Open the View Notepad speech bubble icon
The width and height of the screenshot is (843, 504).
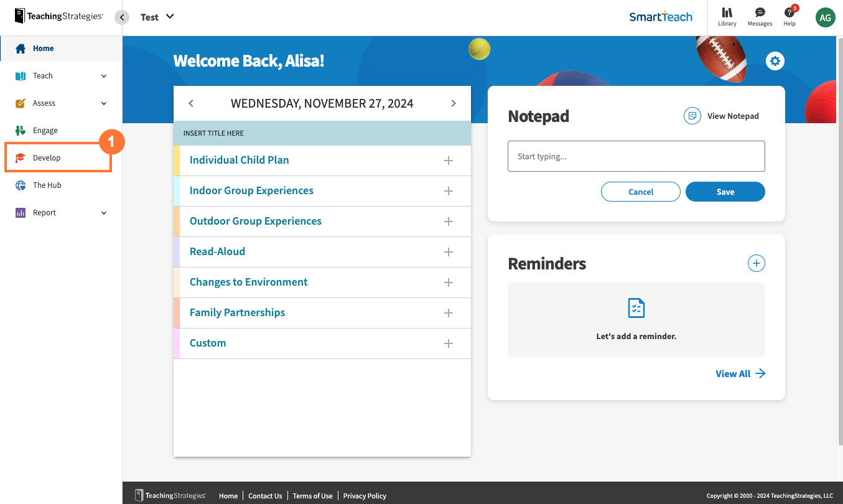point(692,115)
